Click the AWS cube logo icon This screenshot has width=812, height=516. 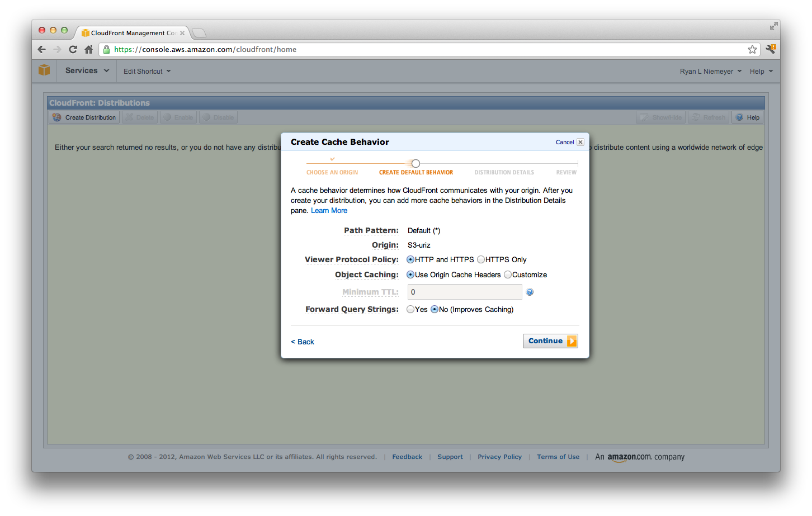44,70
